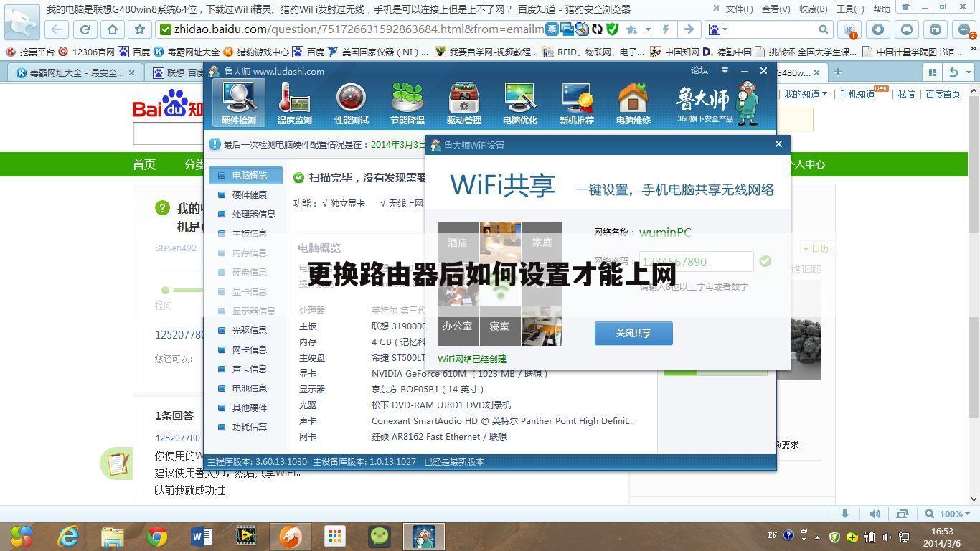Select 电脑概览 in Ludashi sidebar

245,175
